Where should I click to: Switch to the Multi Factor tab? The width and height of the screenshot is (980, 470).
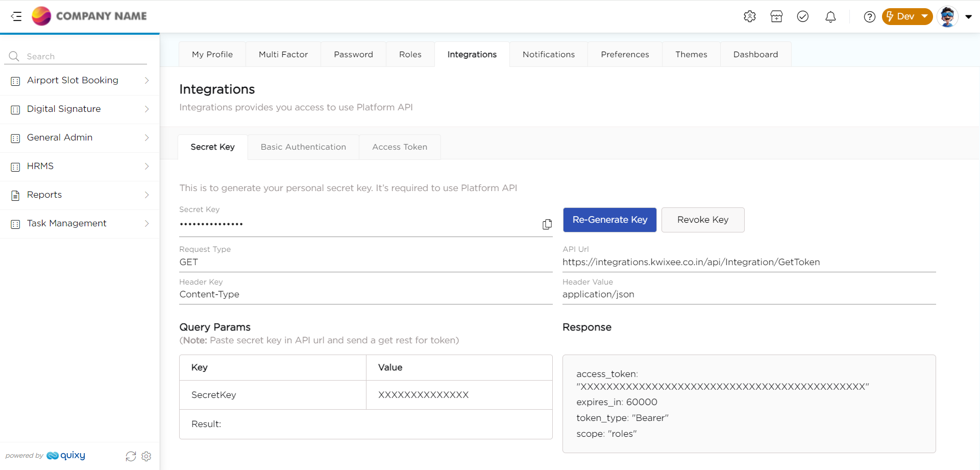pyautogui.click(x=283, y=54)
